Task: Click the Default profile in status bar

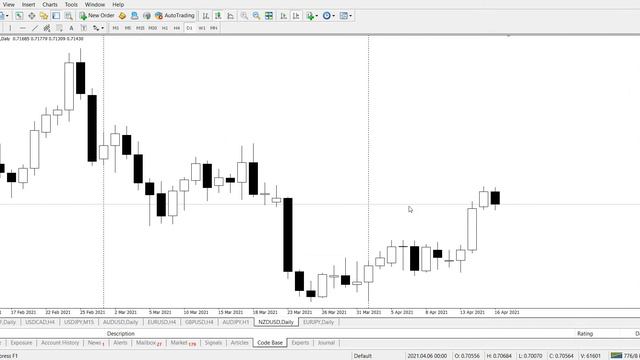Action: tap(362, 356)
